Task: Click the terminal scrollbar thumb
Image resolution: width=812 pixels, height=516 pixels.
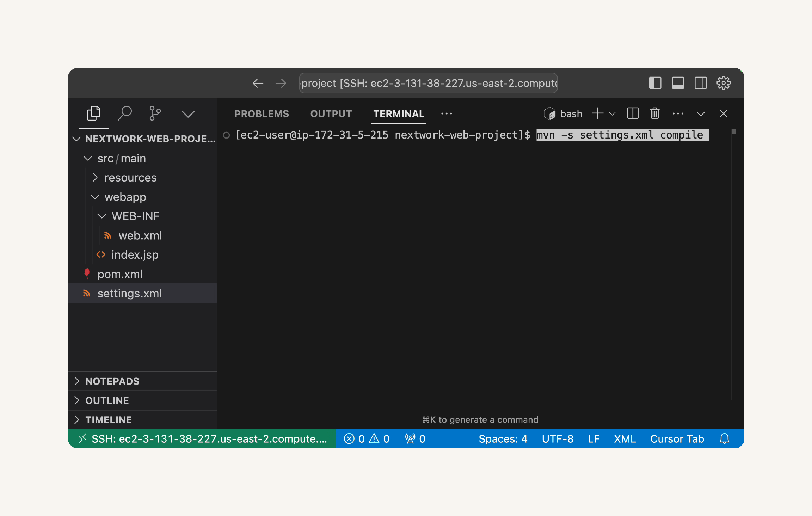Action: 734,132
